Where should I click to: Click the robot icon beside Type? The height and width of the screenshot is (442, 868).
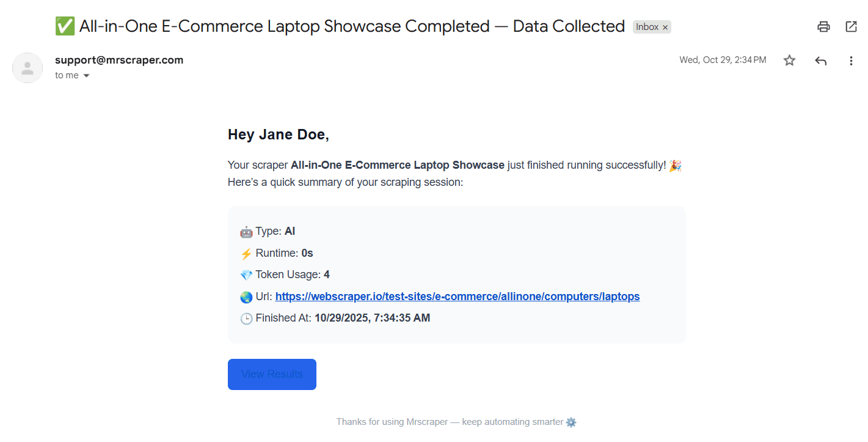coord(246,232)
